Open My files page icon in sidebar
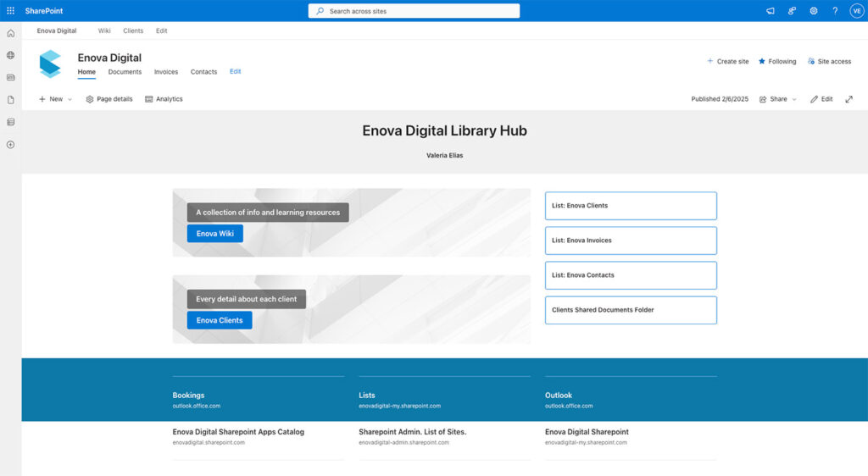 (x=10, y=100)
